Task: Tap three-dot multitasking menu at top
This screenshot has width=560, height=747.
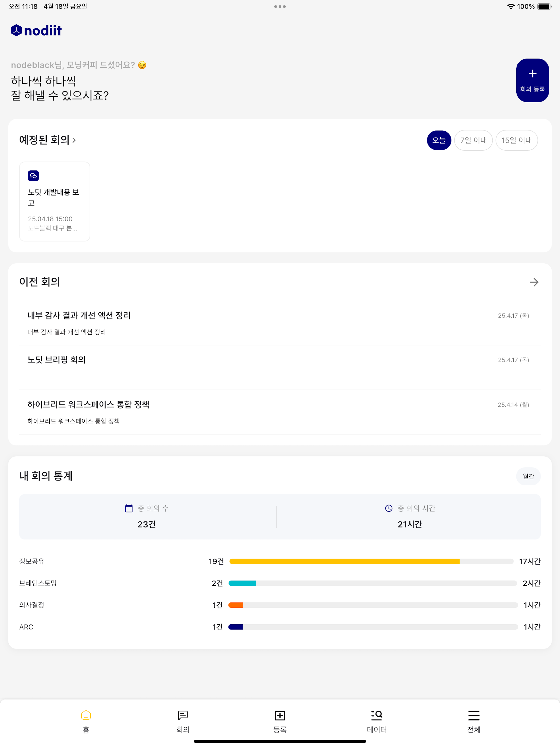Action: pyautogui.click(x=280, y=7)
